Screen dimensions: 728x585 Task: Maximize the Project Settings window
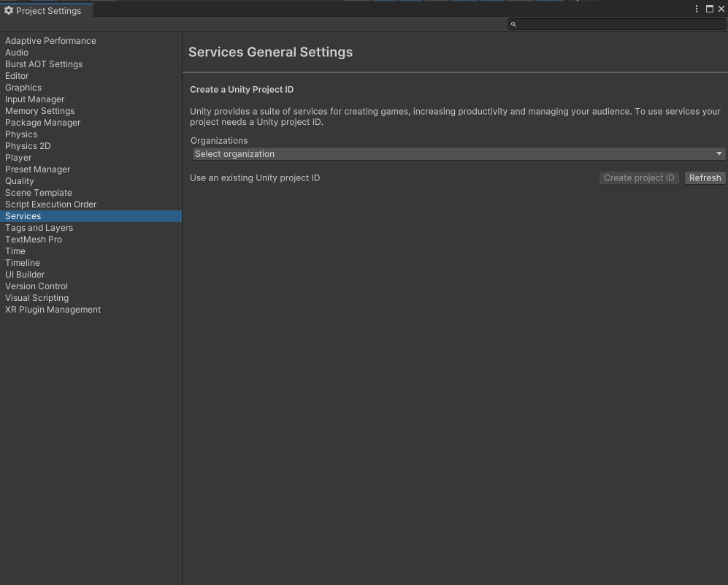point(710,9)
